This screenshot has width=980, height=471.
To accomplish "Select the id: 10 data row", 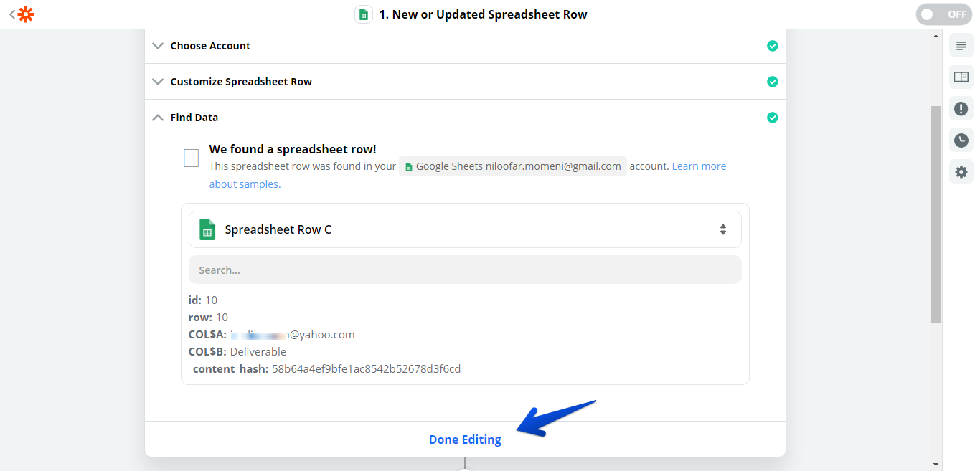I will [203, 300].
